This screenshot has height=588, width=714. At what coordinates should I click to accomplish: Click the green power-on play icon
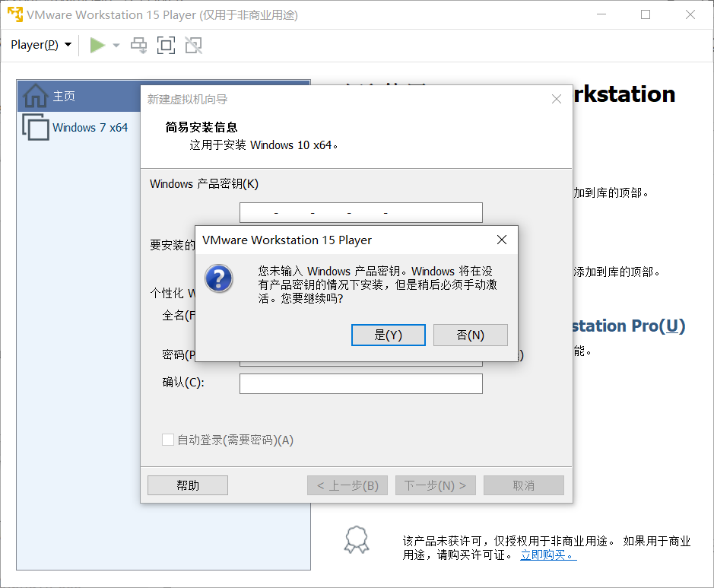(97, 45)
